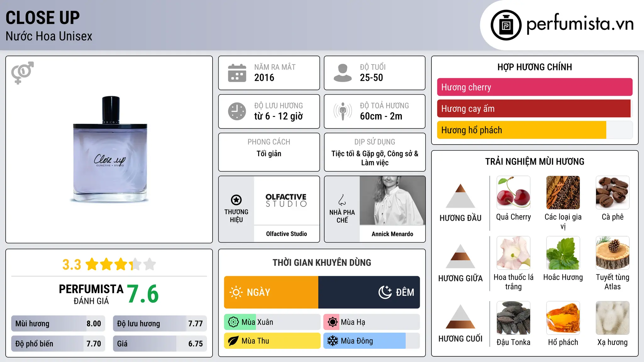Click the Olfactive Studio brand logo
Screen dimensions: 644x362
pos(286,200)
